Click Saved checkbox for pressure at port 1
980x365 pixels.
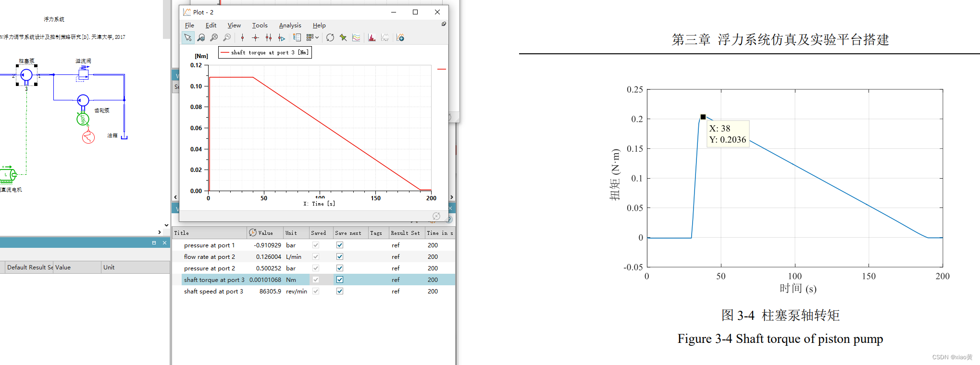coord(316,245)
